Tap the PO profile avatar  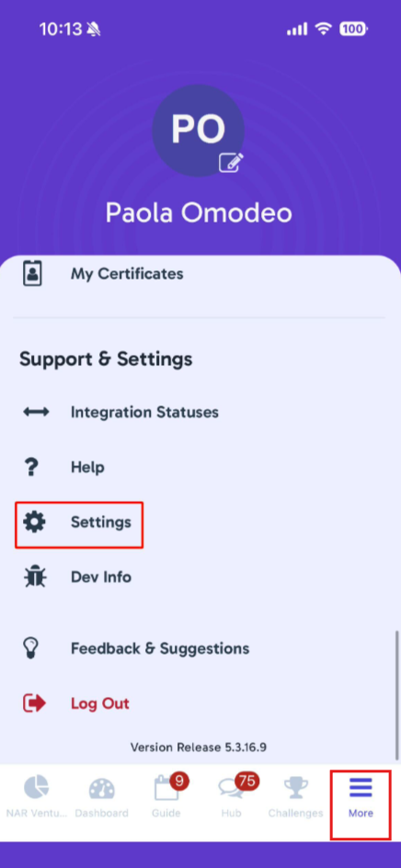click(198, 130)
